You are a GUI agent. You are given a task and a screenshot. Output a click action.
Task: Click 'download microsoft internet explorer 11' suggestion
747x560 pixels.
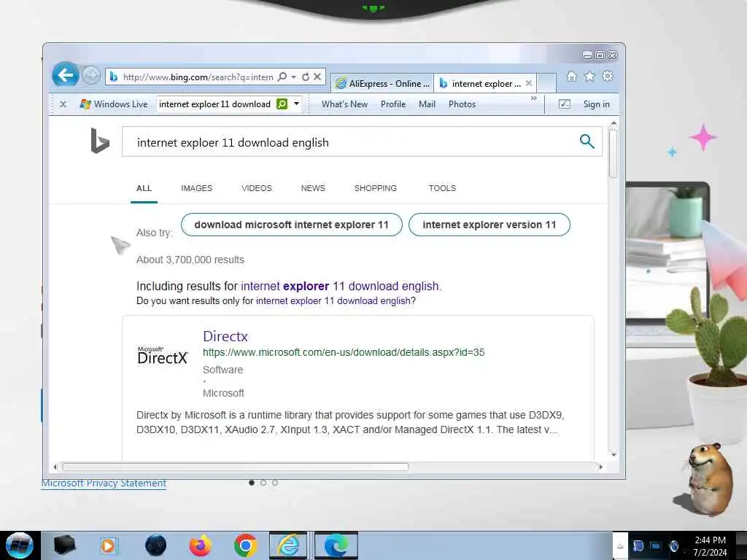[292, 225]
